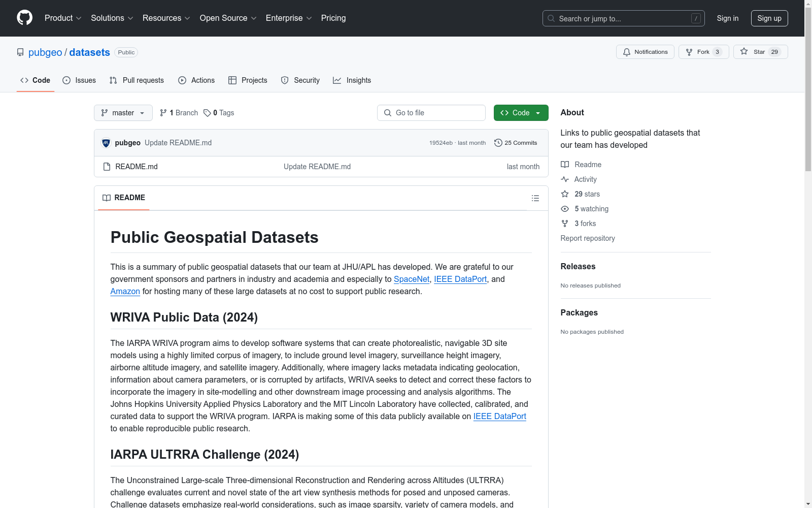Go to the Pricing page
Image resolution: width=812 pixels, height=508 pixels.
tap(333, 18)
